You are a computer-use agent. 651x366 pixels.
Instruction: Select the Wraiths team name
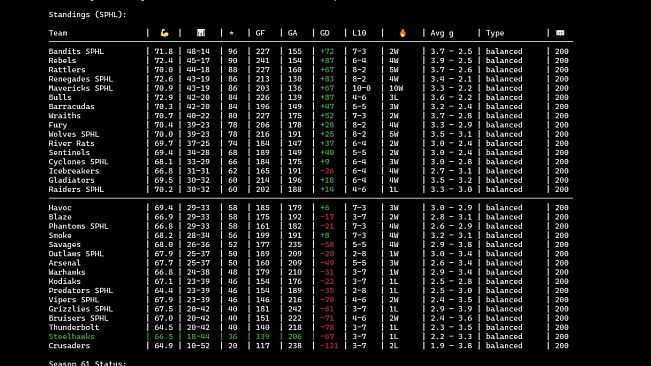[64, 116]
